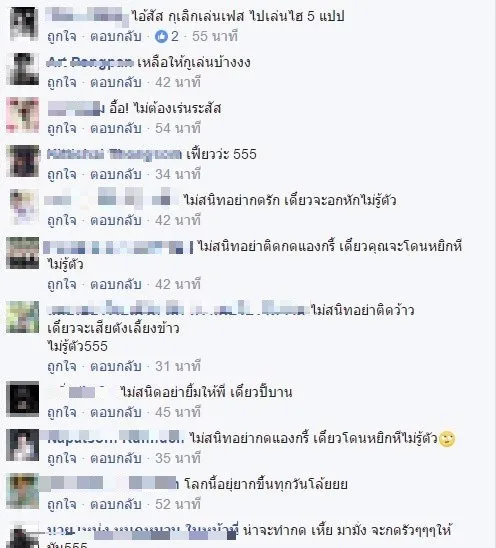The width and height of the screenshot is (496, 548).
Task: Like the comment 'ไม่สนิทอย่ากดรัก เดี๋ยวจะอกหักไม่รู้ตัว'
Action: click(x=62, y=221)
